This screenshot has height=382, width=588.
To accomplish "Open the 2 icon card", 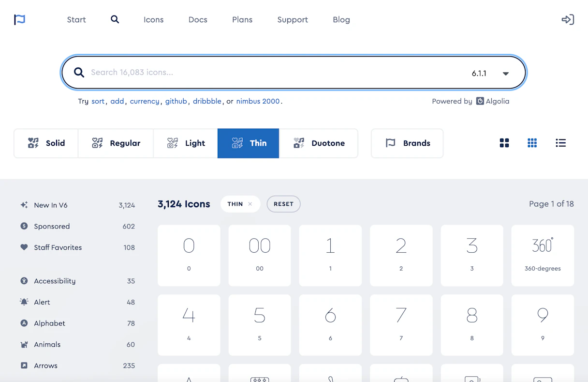I will tap(401, 255).
